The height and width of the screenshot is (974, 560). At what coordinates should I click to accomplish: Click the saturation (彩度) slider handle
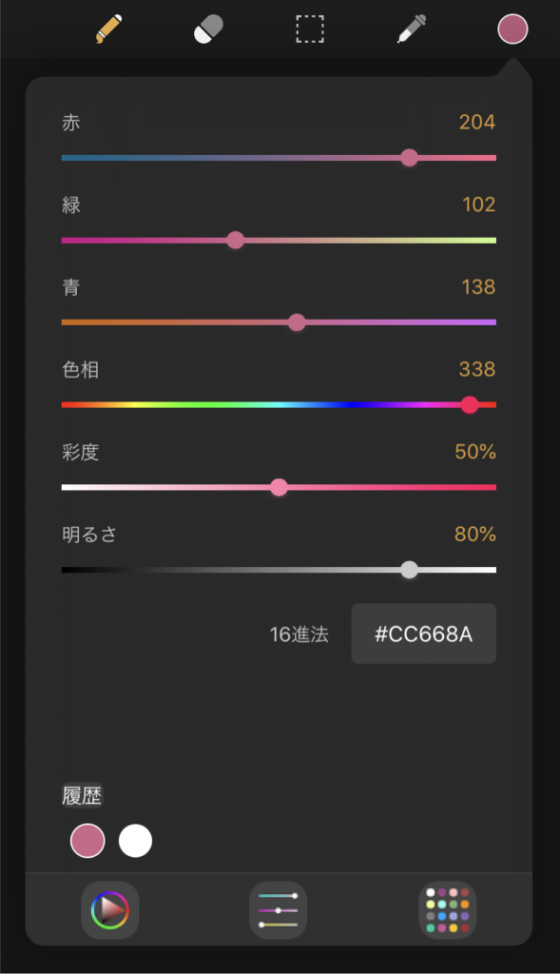click(x=279, y=488)
